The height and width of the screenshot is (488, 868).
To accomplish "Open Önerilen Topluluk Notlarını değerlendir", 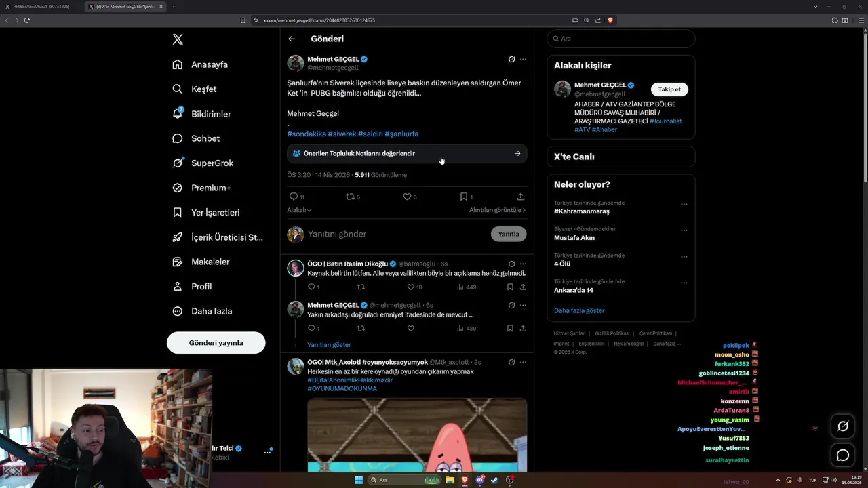I will pos(407,154).
